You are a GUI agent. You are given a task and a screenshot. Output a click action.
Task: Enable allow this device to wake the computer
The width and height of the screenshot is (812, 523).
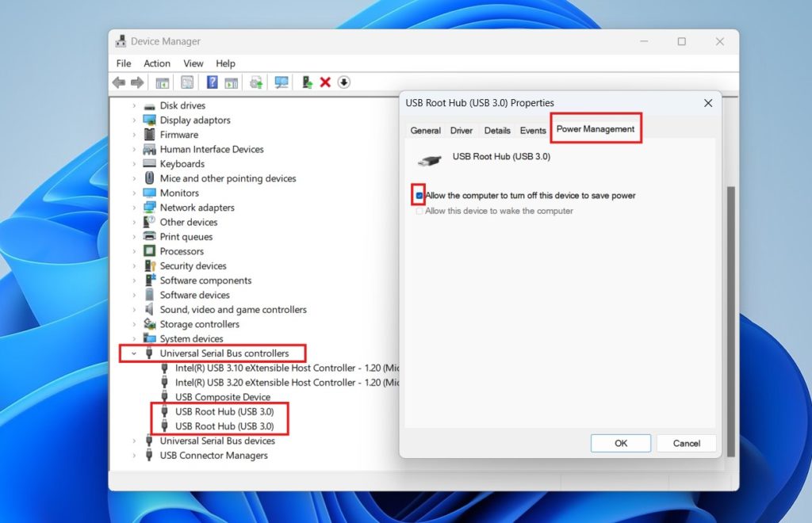pyautogui.click(x=419, y=211)
